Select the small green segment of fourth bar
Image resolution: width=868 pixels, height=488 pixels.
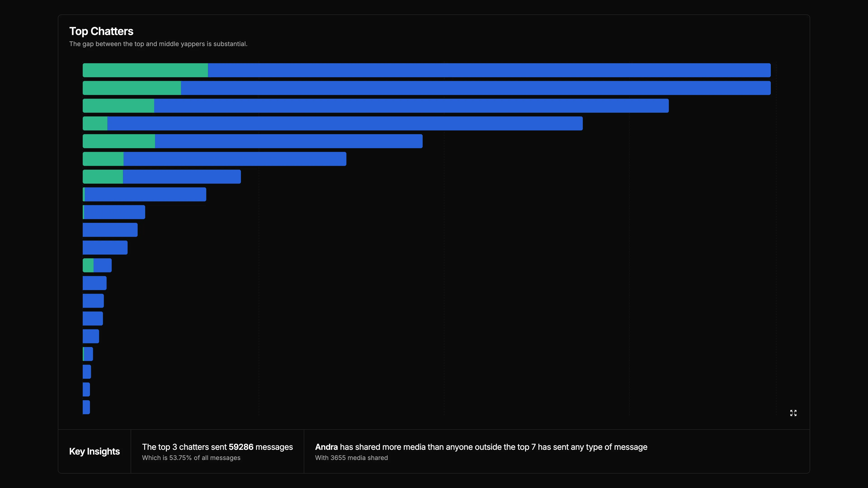tap(95, 123)
